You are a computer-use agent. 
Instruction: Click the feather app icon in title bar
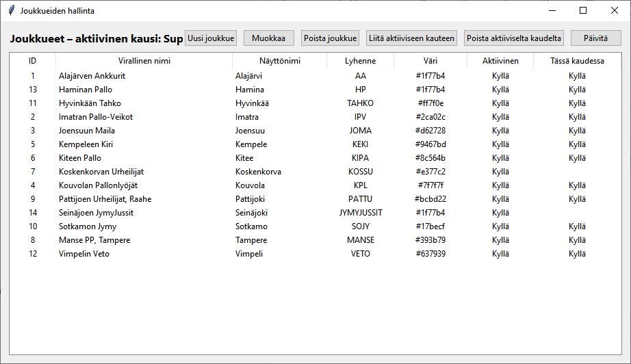(11, 10)
